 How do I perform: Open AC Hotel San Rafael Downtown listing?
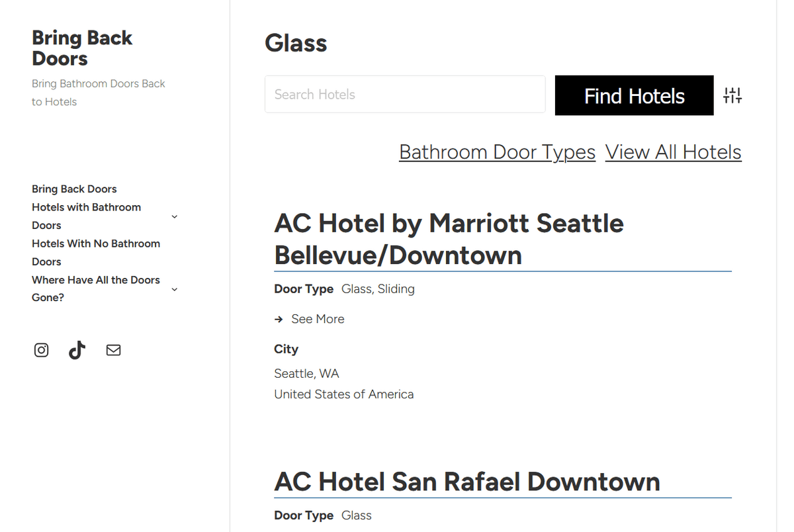coord(467,482)
